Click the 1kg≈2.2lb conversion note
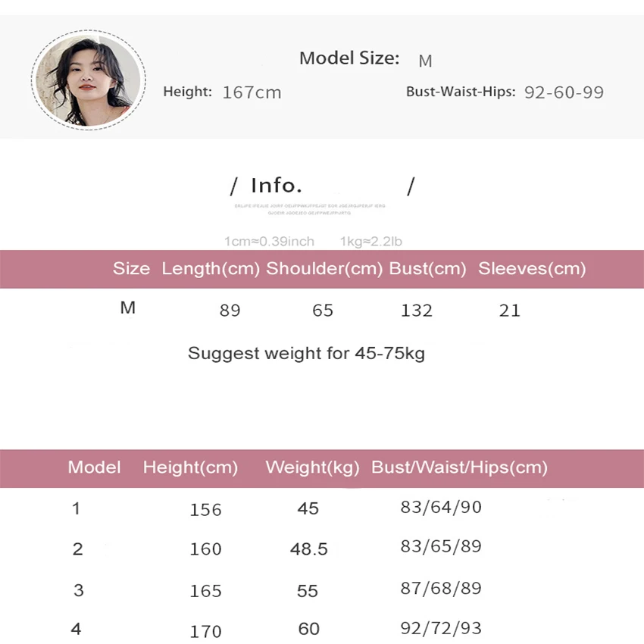The width and height of the screenshot is (644, 644). (x=371, y=242)
